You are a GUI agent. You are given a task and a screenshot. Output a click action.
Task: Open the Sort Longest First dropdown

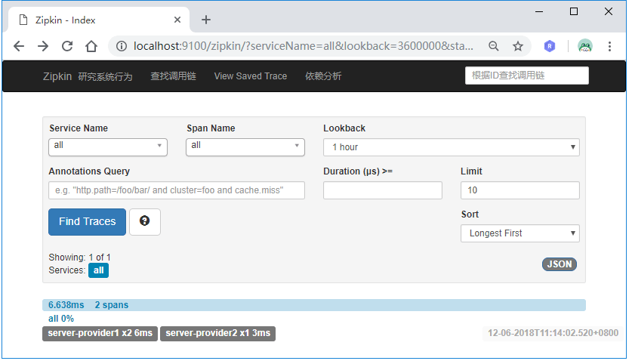point(519,233)
